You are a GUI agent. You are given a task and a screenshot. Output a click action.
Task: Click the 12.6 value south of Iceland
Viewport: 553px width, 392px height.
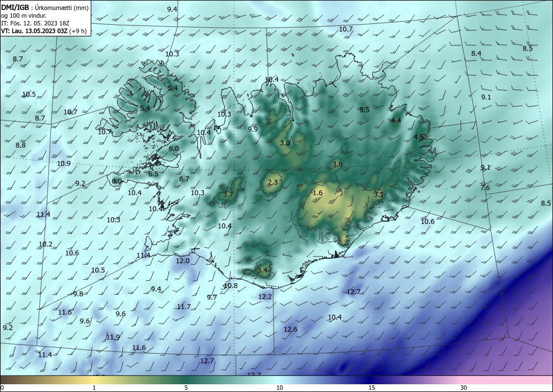290,330
